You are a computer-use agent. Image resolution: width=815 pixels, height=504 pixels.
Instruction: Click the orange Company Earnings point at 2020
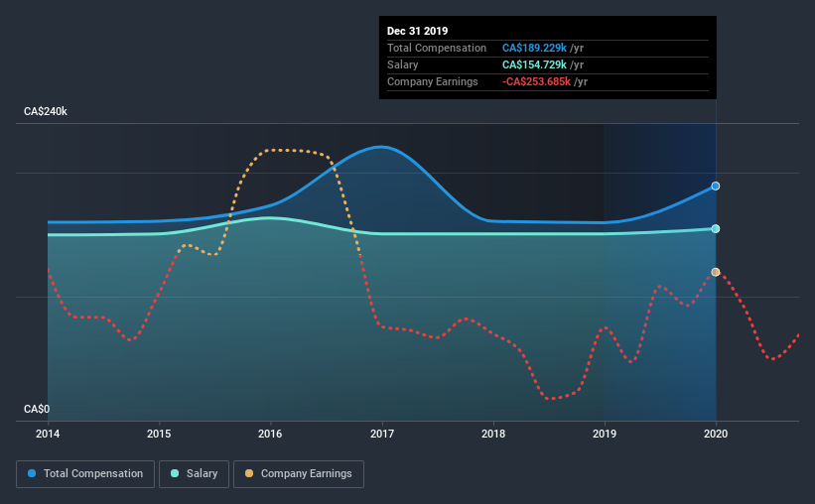tap(716, 272)
